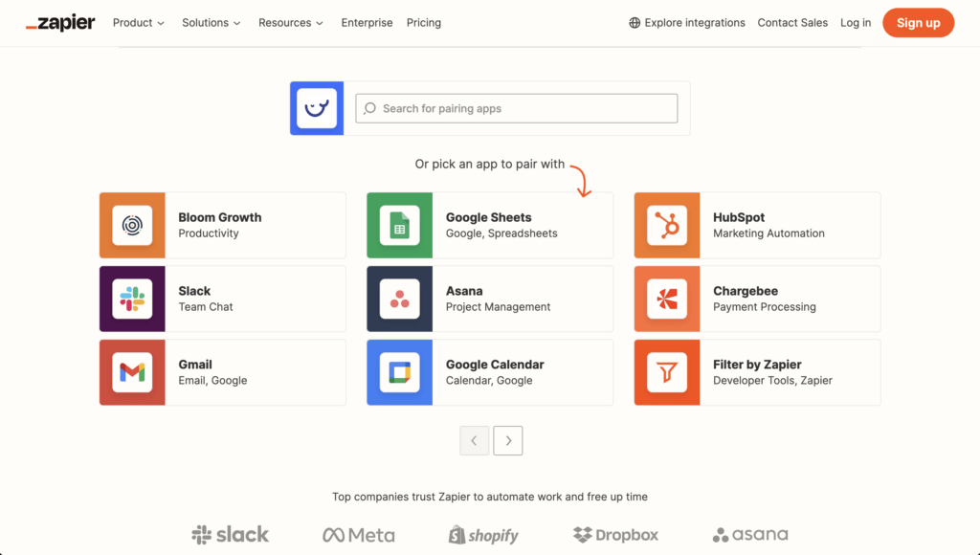Click the Log in link
This screenshot has height=555, width=980.
856,23
